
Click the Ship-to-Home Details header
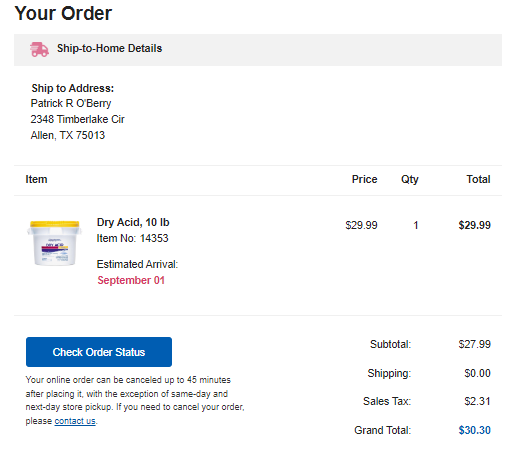(x=109, y=48)
